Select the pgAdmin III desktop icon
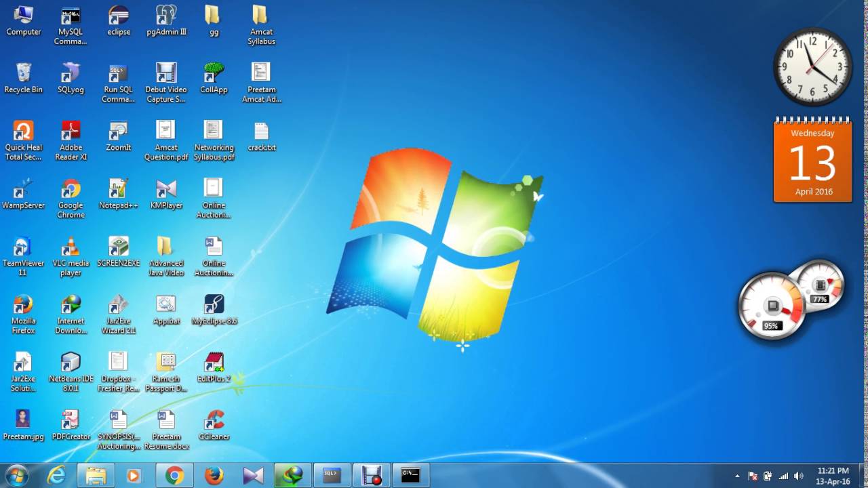Image resolution: width=868 pixels, height=488 pixels. pos(166,21)
